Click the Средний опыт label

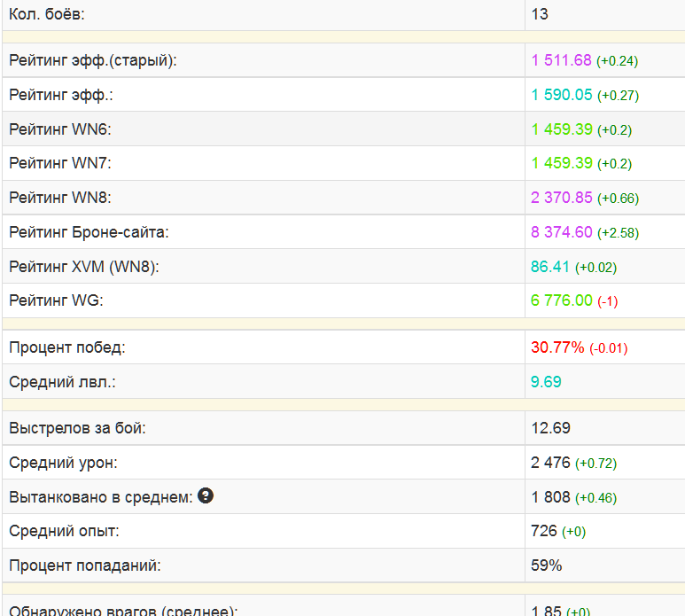coord(64,531)
